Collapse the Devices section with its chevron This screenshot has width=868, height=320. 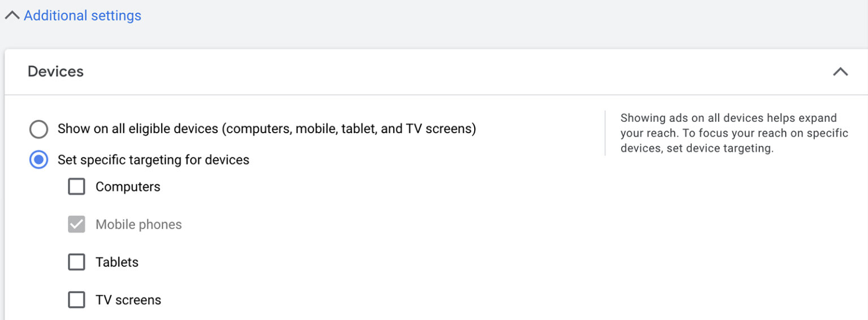click(x=840, y=72)
